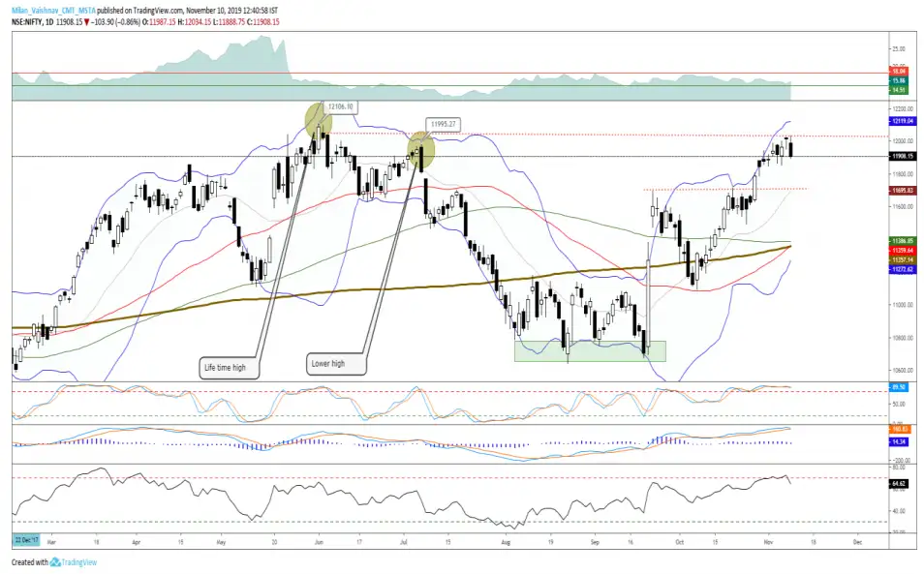This screenshot has height=574, width=924.
Task: Select the Life time high annotation label
Action: pyautogui.click(x=229, y=367)
